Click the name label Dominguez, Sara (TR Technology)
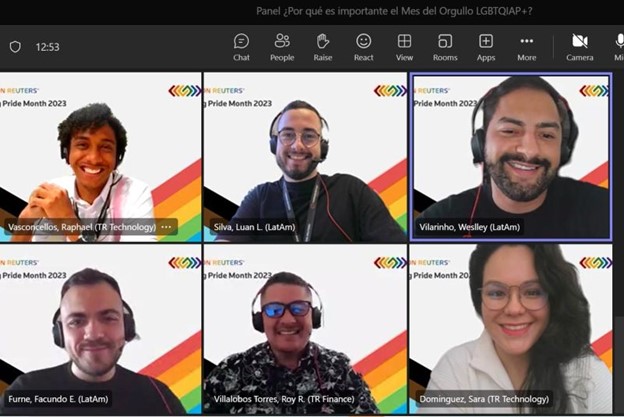Image resolution: width=624 pixels, height=417 pixels. tap(484, 399)
